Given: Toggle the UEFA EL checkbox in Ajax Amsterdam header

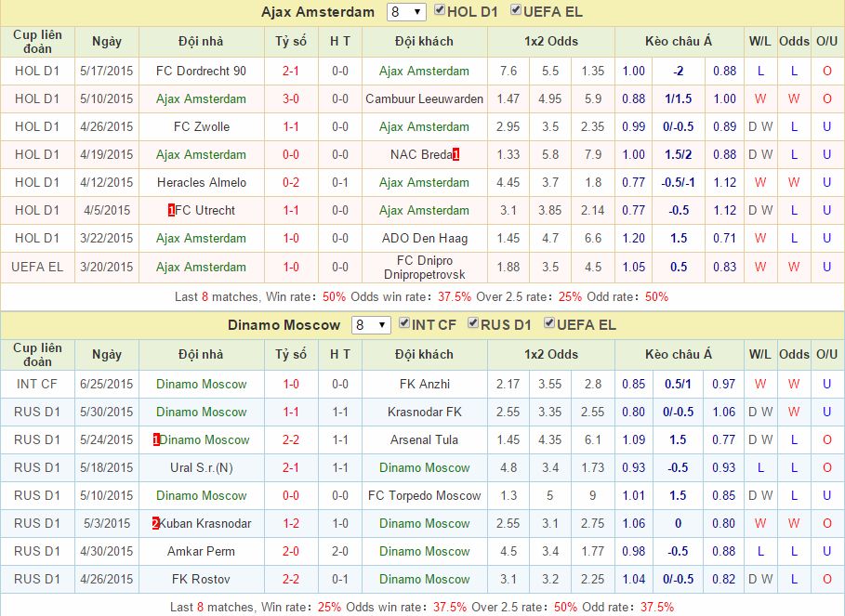Looking at the screenshot, I should [x=516, y=9].
